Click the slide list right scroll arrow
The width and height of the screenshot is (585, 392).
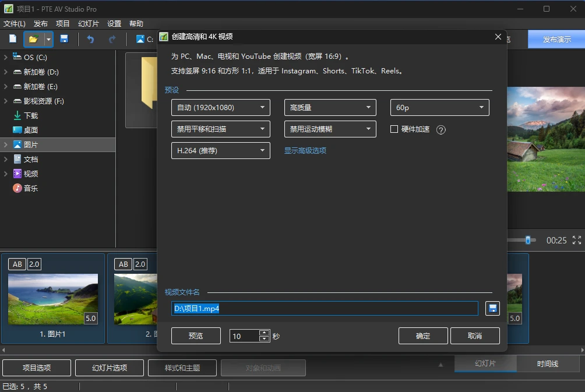click(x=582, y=350)
